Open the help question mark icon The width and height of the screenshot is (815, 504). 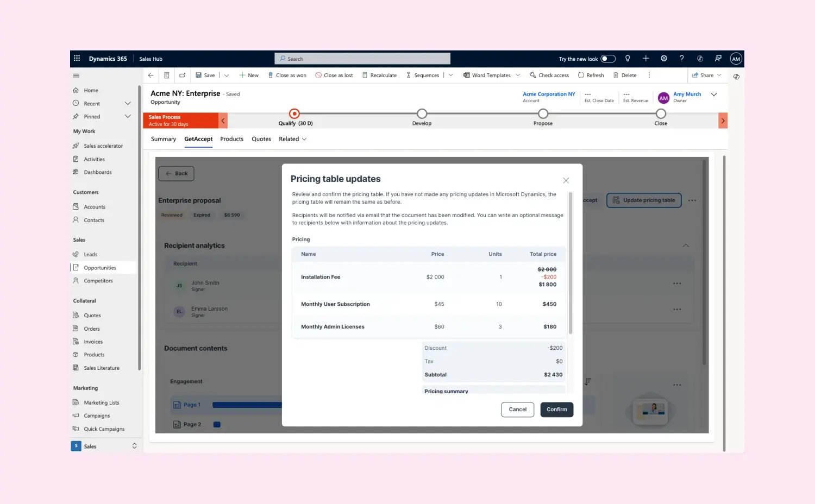point(681,58)
